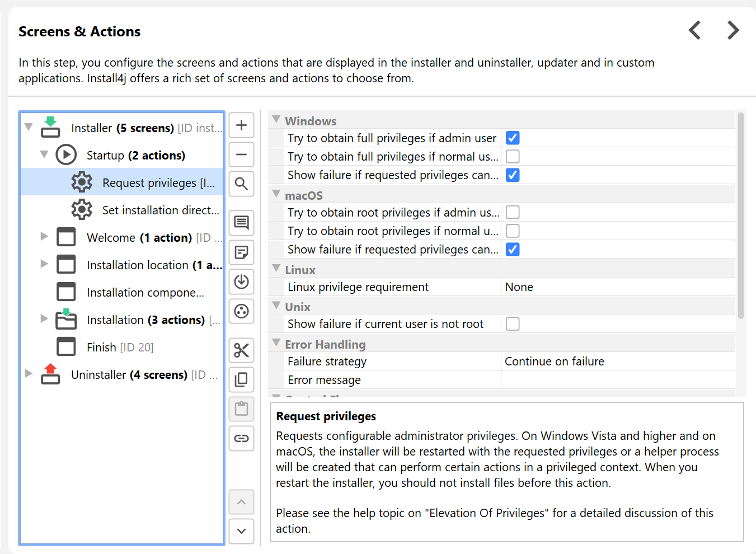Click the copy icon in toolbar

(241, 379)
